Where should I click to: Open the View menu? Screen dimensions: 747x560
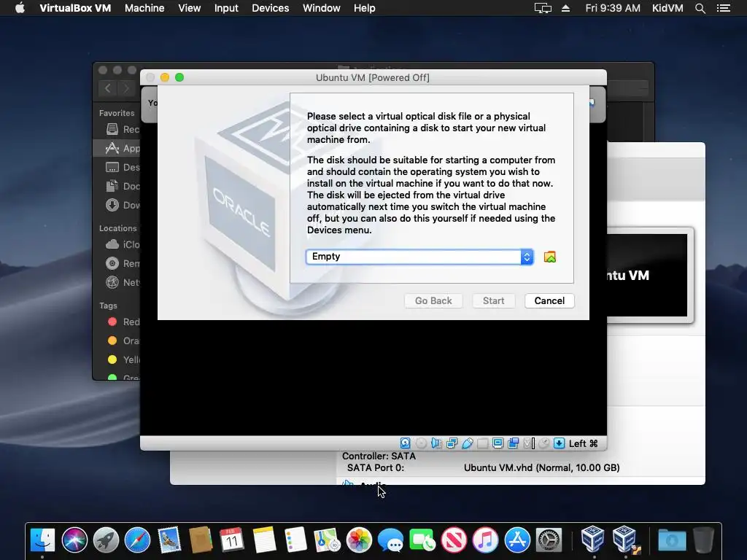click(x=189, y=8)
